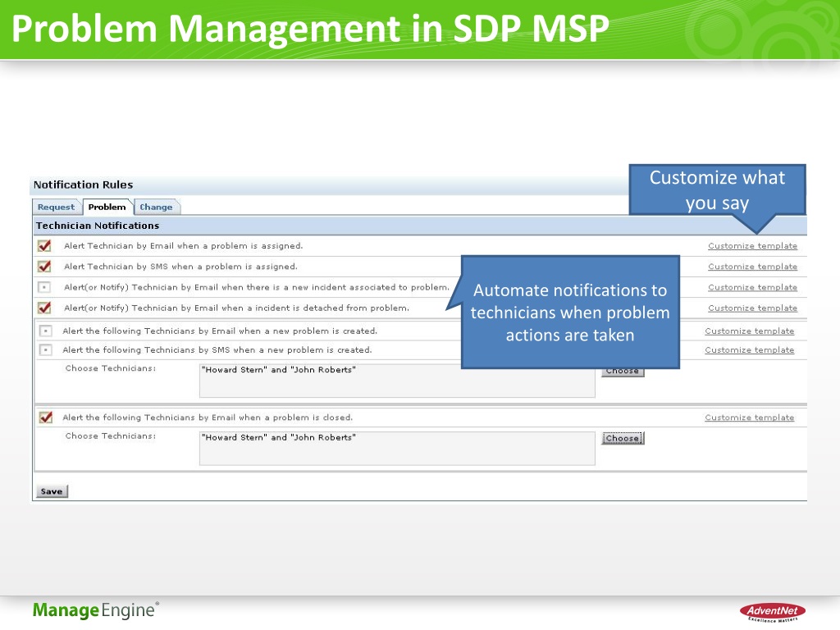This screenshot has height=630, width=840.
Task: Enable SMS alert when new problem created
Action: pos(46,349)
